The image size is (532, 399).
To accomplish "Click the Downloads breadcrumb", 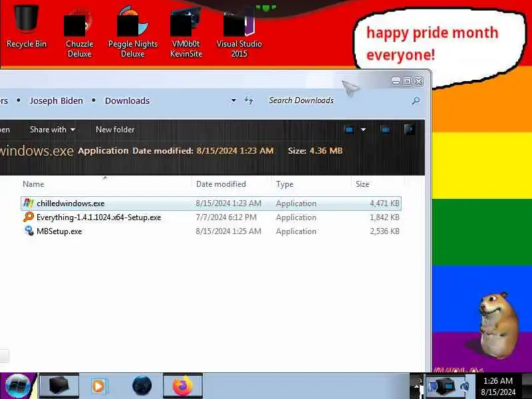I will point(127,101).
